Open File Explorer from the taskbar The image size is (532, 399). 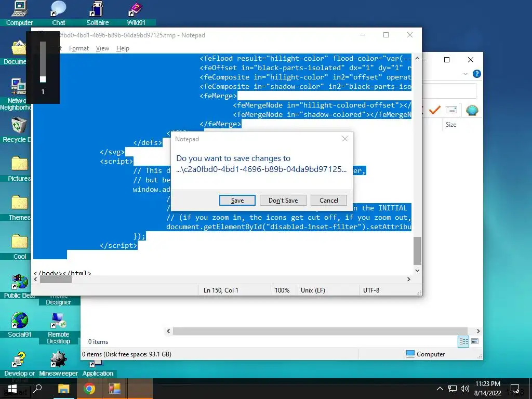click(63, 389)
